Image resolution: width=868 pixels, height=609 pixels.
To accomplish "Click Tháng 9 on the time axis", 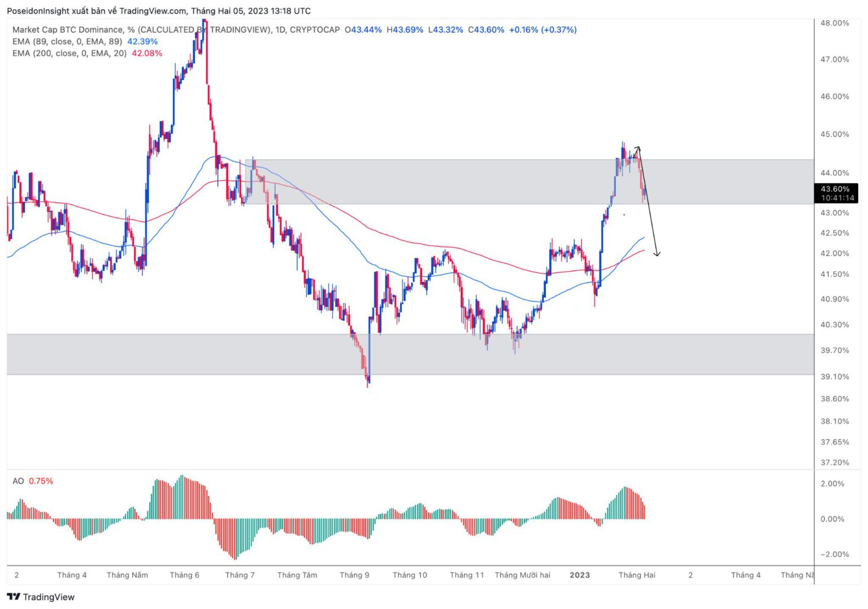I will pyautogui.click(x=354, y=575).
